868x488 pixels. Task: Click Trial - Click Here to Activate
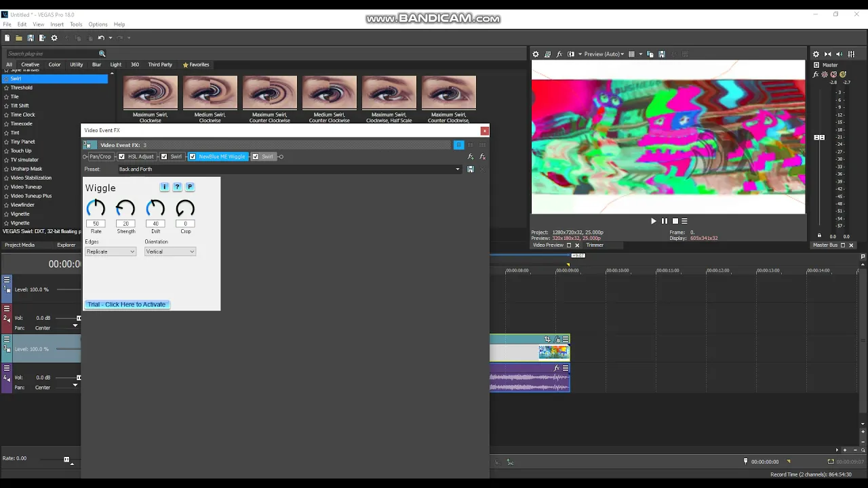click(x=127, y=304)
